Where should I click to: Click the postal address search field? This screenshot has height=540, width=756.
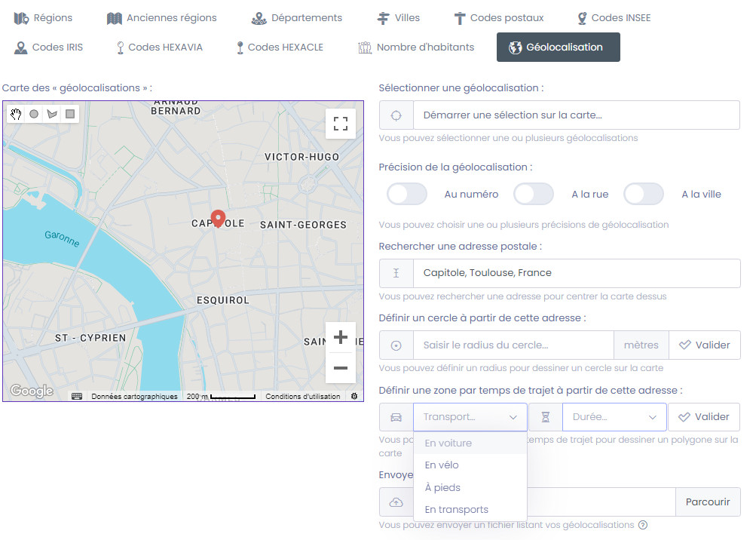(x=576, y=273)
